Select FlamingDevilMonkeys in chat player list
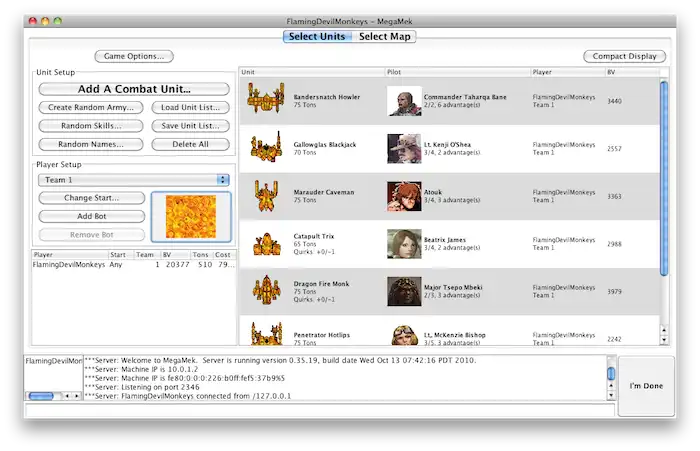 point(54,361)
